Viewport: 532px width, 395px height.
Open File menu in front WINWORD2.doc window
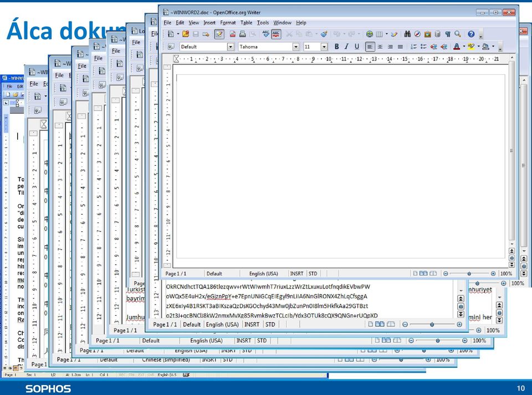(167, 23)
